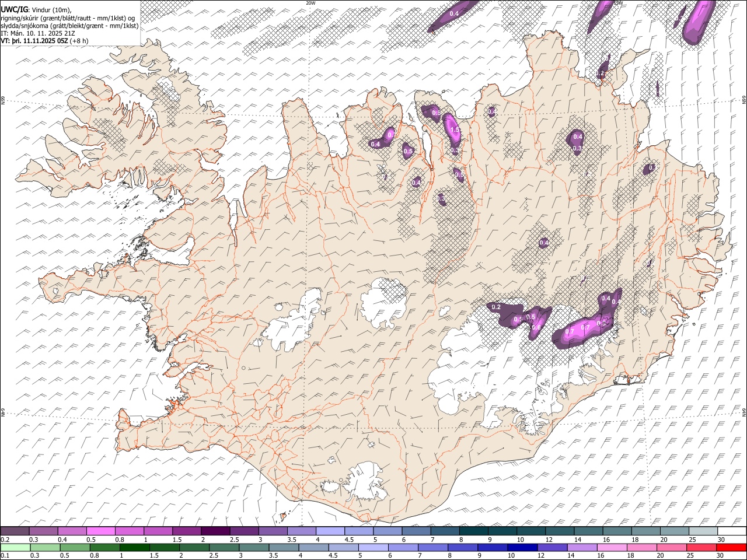Pick the lower legend swatch between 6 and 7
This screenshot has height=560, width=747.
(403, 547)
